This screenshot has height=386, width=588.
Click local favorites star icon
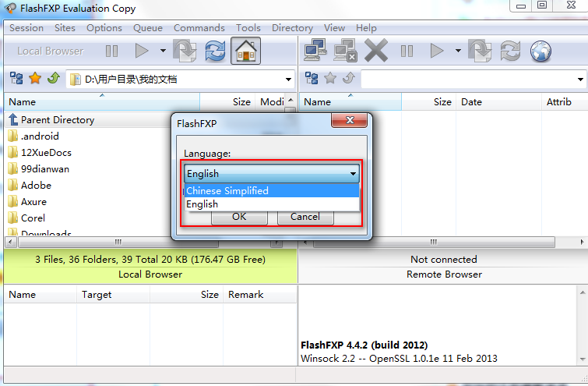(x=35, y=79)
